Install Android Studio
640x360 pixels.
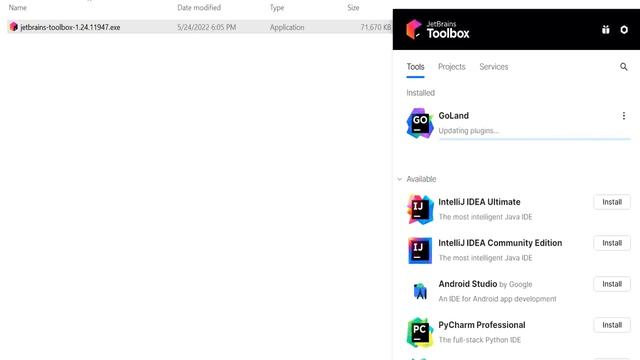coord(612,284)
